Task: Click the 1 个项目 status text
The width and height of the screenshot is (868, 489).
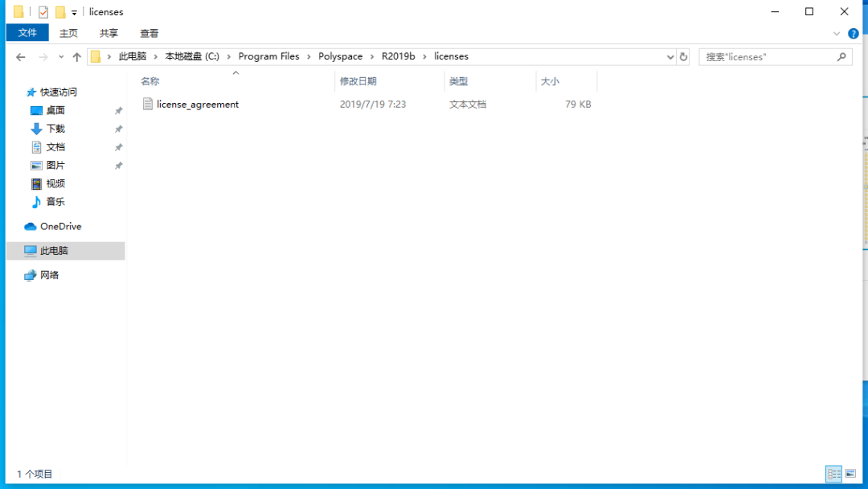Action: click(35, 474)
